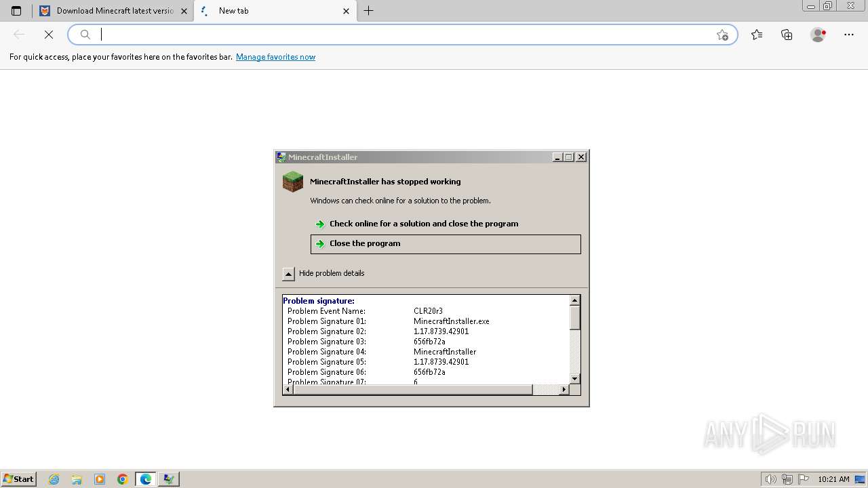Click the Minecraft grass block icon

point(293,182)
